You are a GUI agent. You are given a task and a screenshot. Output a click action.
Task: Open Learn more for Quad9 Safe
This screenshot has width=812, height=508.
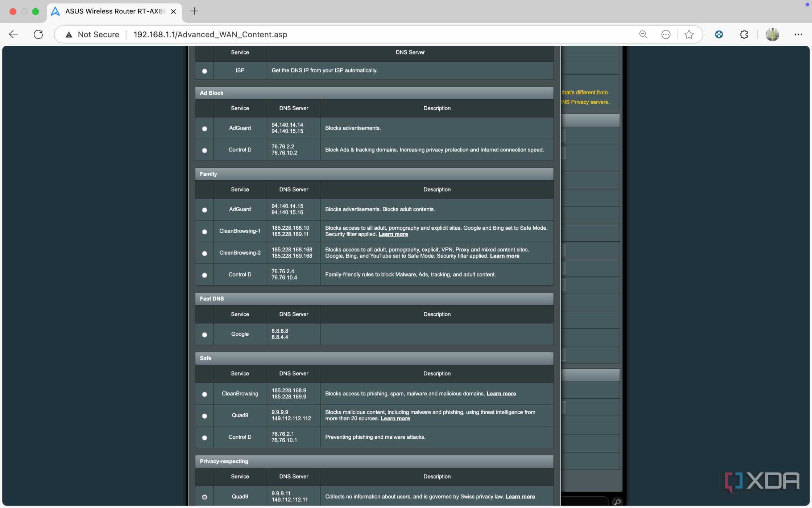click(x=395, y=418)
